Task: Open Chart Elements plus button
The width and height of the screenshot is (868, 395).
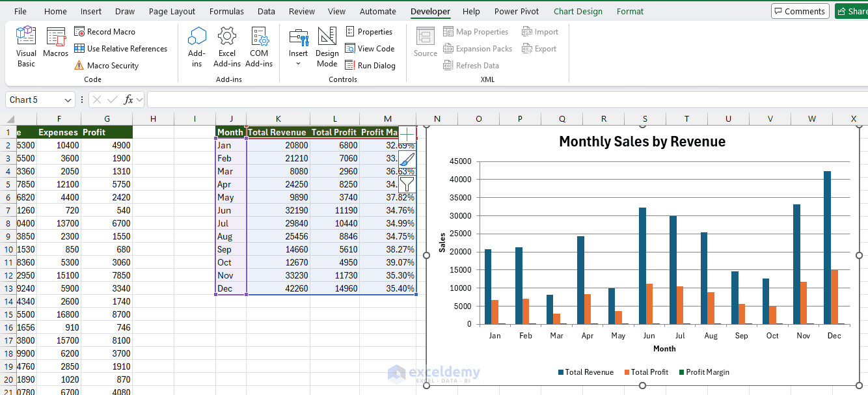Action: [x=407, y=135]
